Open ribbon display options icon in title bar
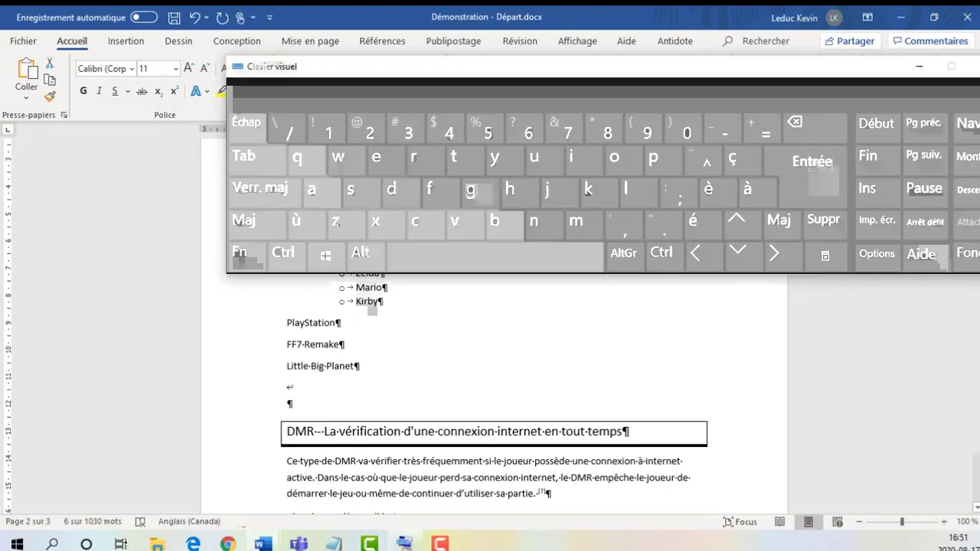Image resolution: width=980 pixels, height=551 pixels. (x=867, y=17)
